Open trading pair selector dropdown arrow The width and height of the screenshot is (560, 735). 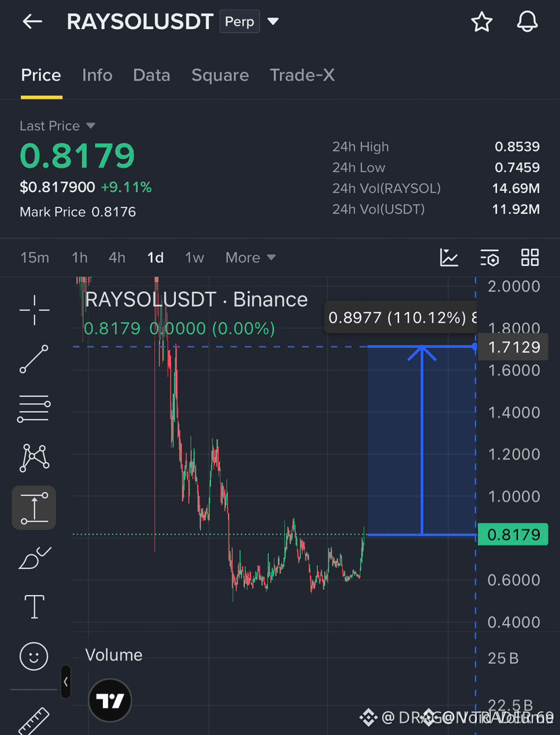click(273, 22)
